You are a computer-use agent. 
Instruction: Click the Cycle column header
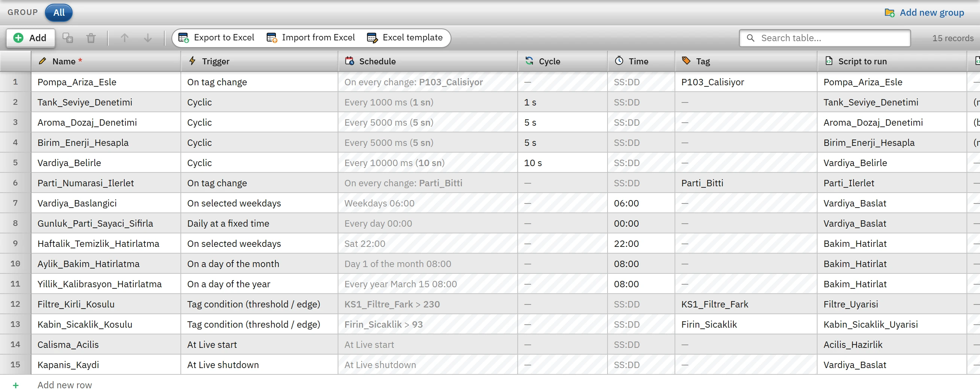(x=562, y=61)
